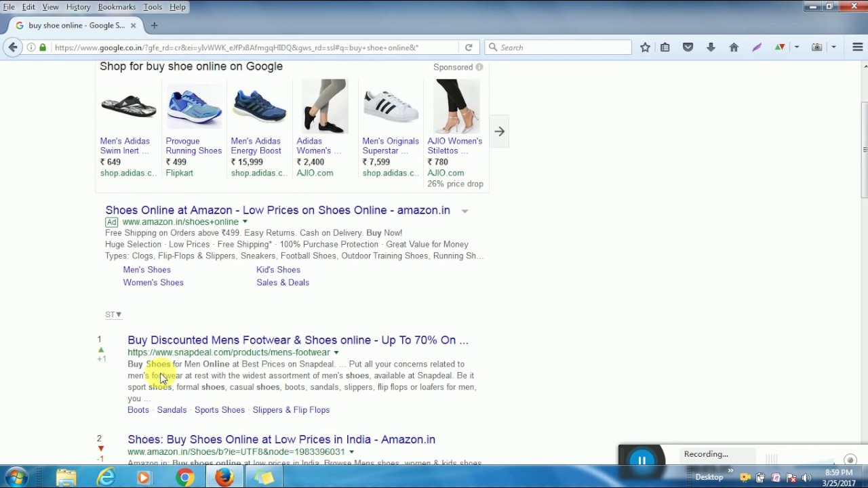Click the browser Search box
The height and width of the screenshot is (488, 868).
point(558,47)
